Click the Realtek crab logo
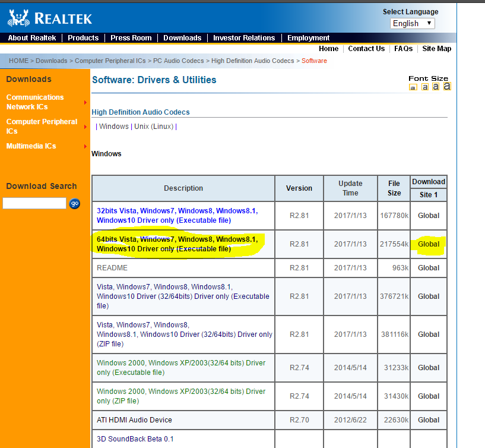The height and width of the screenshot is (448, 485). (x=19, y=18)
